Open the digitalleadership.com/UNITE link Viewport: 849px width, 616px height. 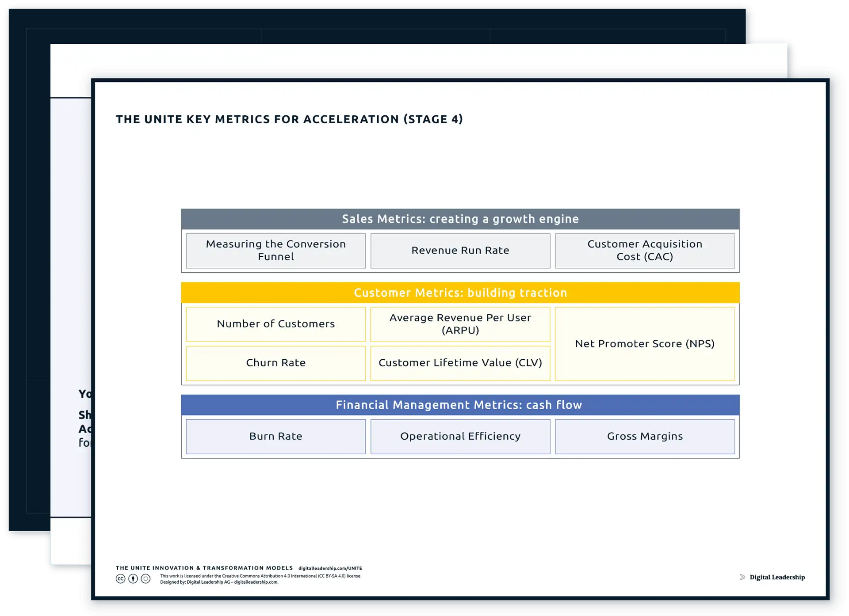pos(330,568)
